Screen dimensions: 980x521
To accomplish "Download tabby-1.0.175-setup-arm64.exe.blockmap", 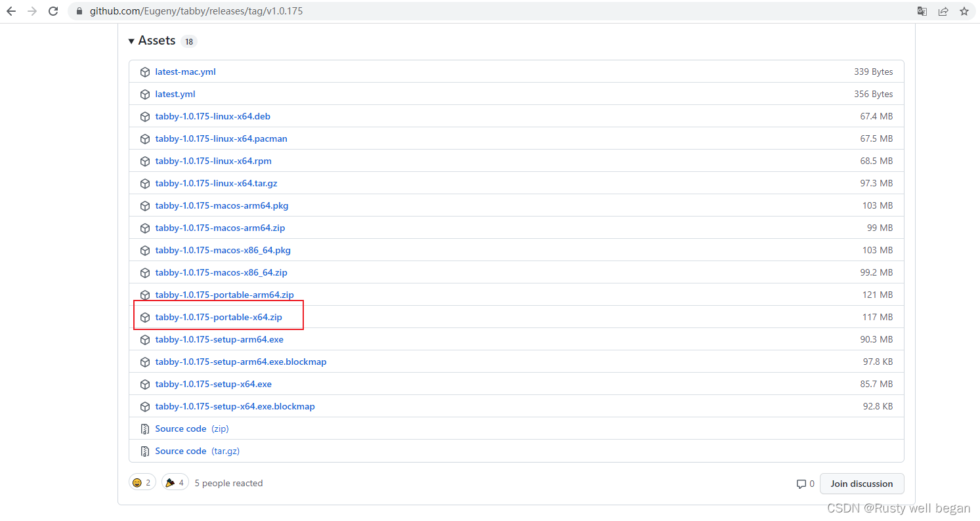I will click(x=241, y=362).
